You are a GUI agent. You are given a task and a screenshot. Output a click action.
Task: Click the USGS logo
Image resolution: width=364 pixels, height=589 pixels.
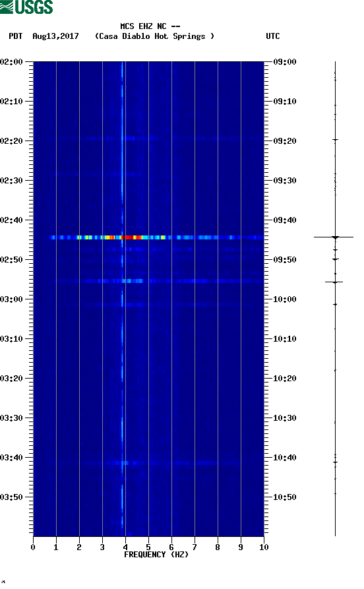click(26, 7)
